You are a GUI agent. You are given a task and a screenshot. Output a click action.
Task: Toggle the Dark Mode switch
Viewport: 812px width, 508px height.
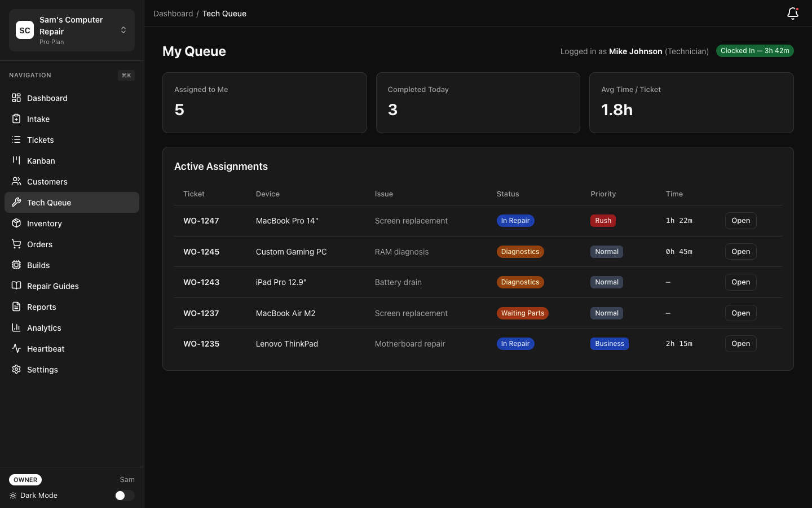[x=124, y=496]
